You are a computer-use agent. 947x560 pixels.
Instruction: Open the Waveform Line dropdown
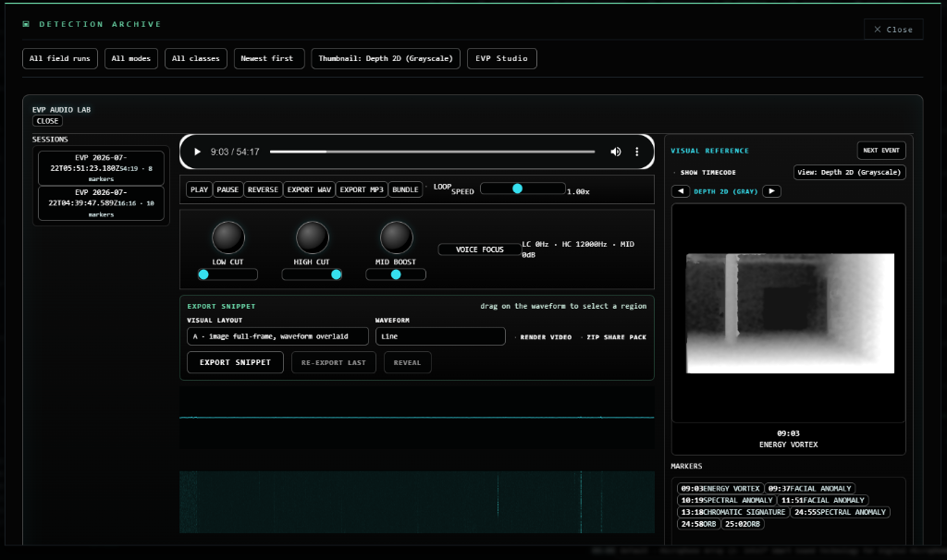pos(440,336)
